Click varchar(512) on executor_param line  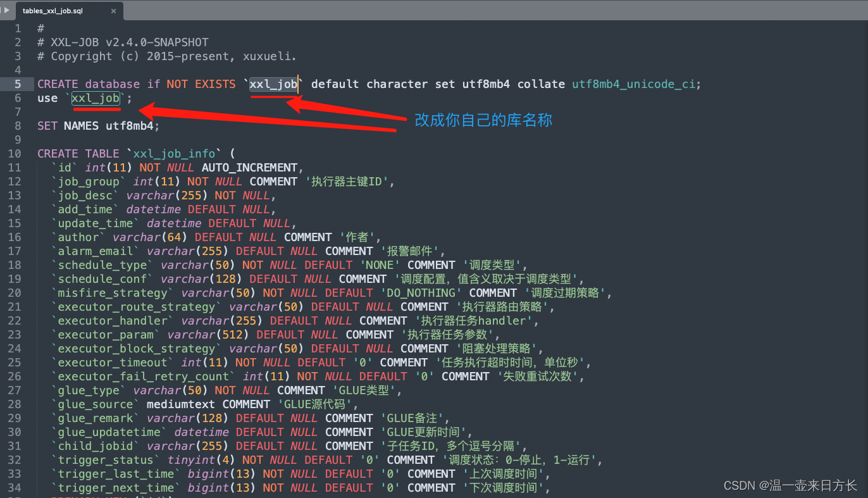(208, 335)
